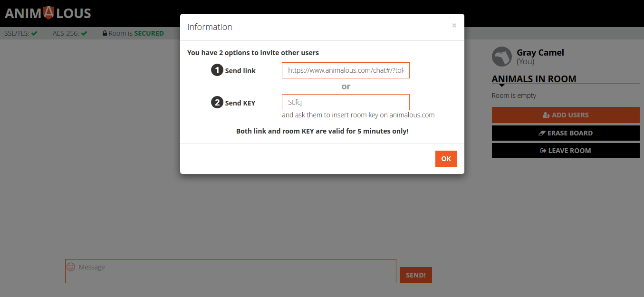Click the ERASE BOARD button
Screen dimensions: 644x297
(x=566, y=133)
